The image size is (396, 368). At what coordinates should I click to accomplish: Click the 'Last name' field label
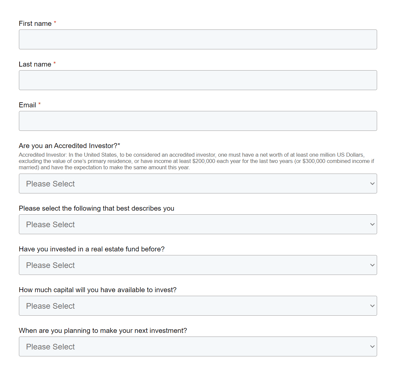pyautogui.click(x=35, y=64)
